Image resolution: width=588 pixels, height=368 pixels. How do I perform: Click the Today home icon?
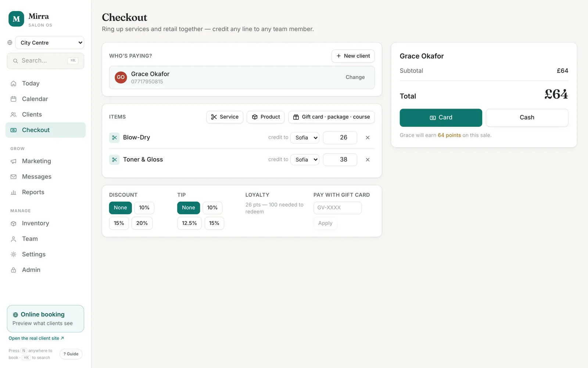pos(14,84)
